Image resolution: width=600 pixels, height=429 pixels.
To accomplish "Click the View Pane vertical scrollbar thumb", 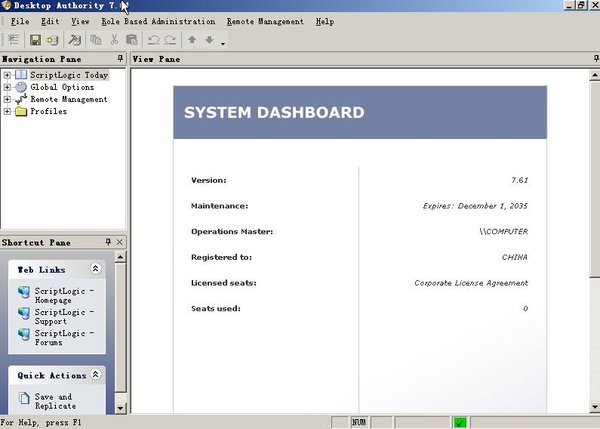I will 595,179.
